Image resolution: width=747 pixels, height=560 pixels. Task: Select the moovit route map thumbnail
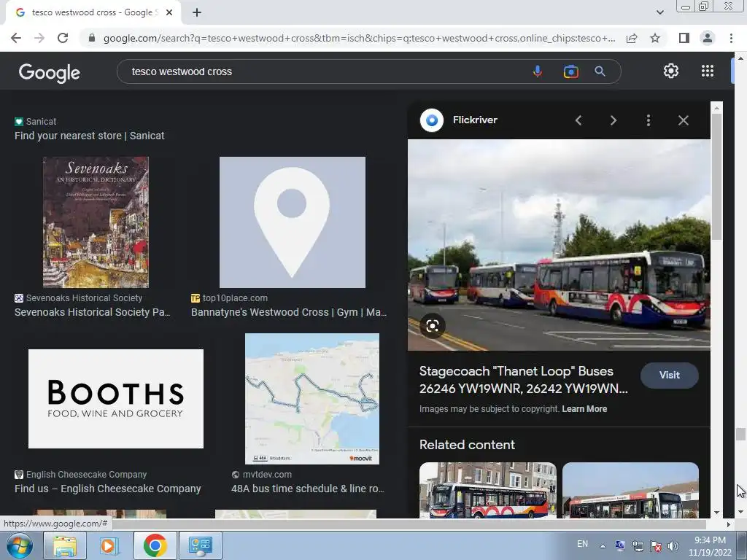pyautogui.click(x=312, y=399)
